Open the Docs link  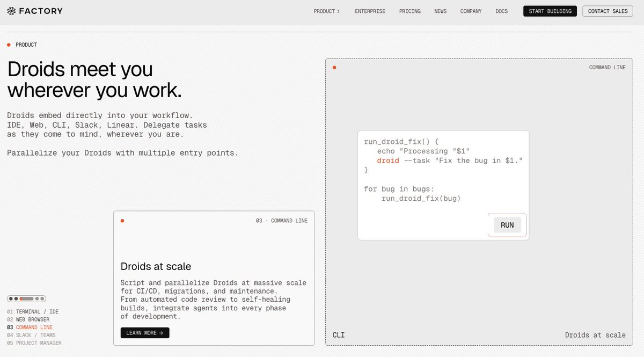tap(502, 11)
